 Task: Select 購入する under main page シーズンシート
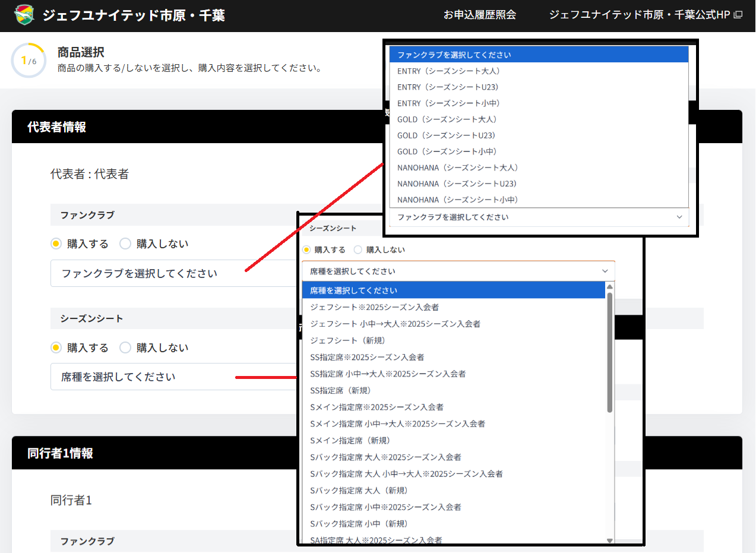(56, 347)
